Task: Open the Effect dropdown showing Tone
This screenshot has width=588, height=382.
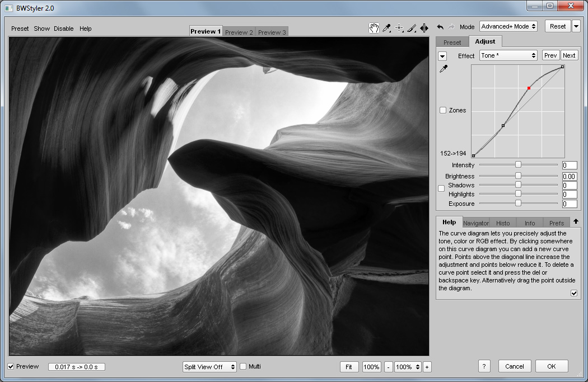Action: [508, 55]
